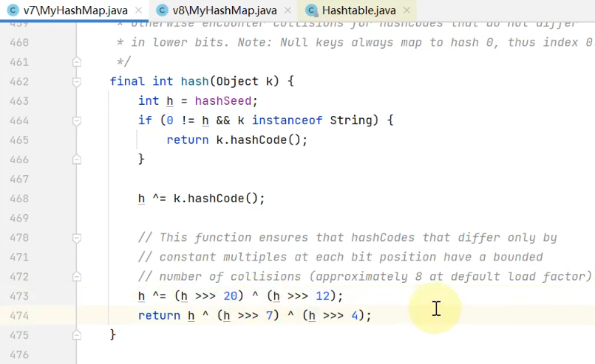
Task: Collapse the comment end fold at line 472
Action: click(77, 276)
